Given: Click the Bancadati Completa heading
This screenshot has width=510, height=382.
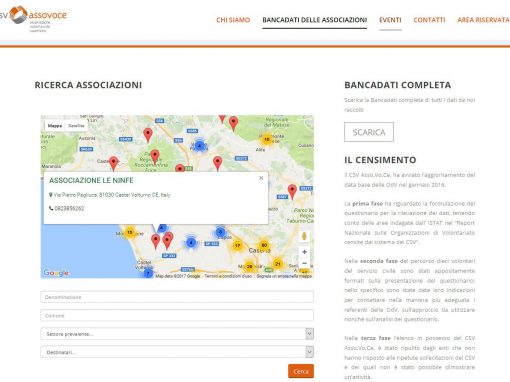Looking at the screenshot, I should (398, 85).
